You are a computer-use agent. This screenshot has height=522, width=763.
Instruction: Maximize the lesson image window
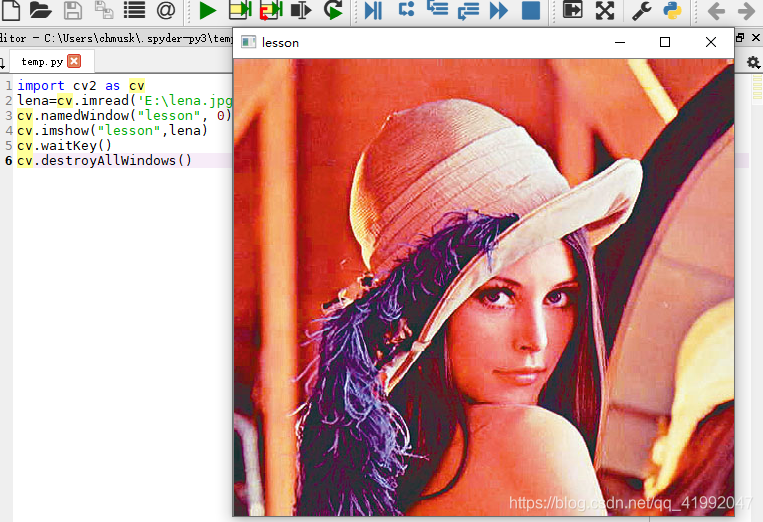pos(665,42)
